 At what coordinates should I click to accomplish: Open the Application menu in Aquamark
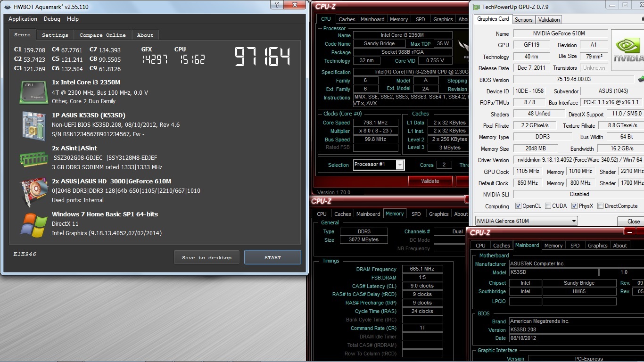23,19
